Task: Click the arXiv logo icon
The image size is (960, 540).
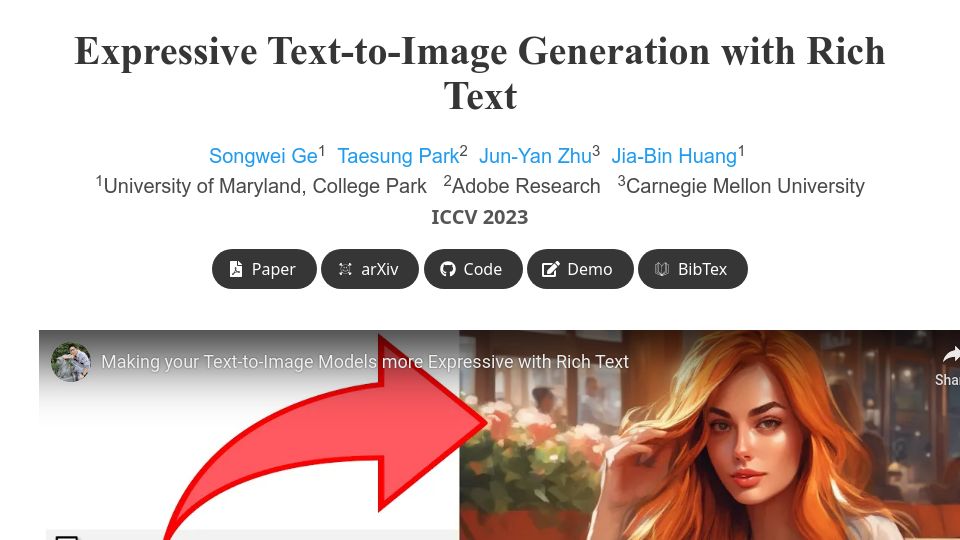Action: click(x=345, y=269)
